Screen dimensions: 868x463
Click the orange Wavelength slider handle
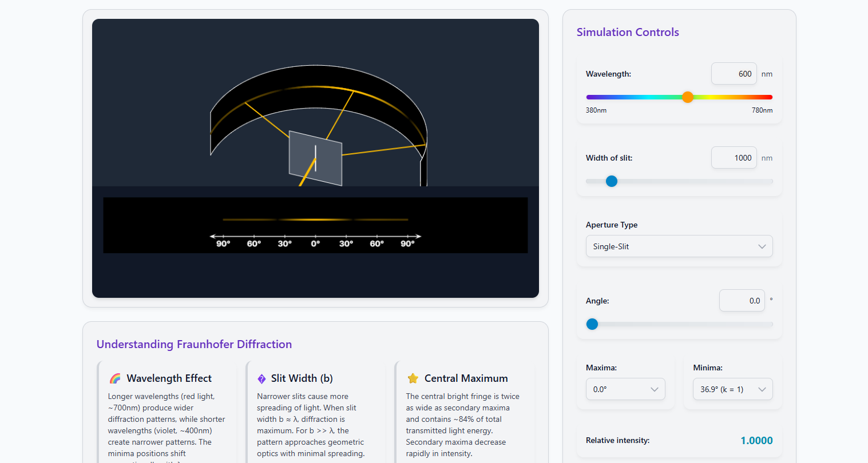(x=688, y=97)
